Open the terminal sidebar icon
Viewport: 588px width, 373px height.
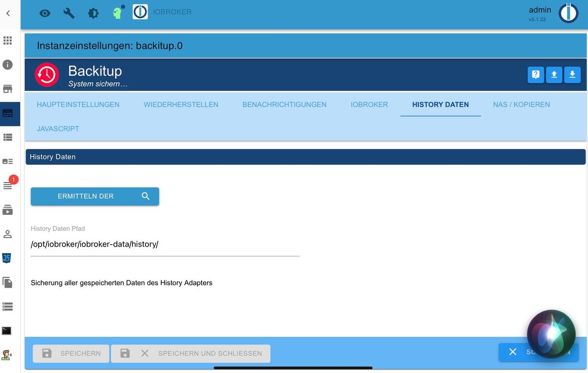tap(7, 330)
